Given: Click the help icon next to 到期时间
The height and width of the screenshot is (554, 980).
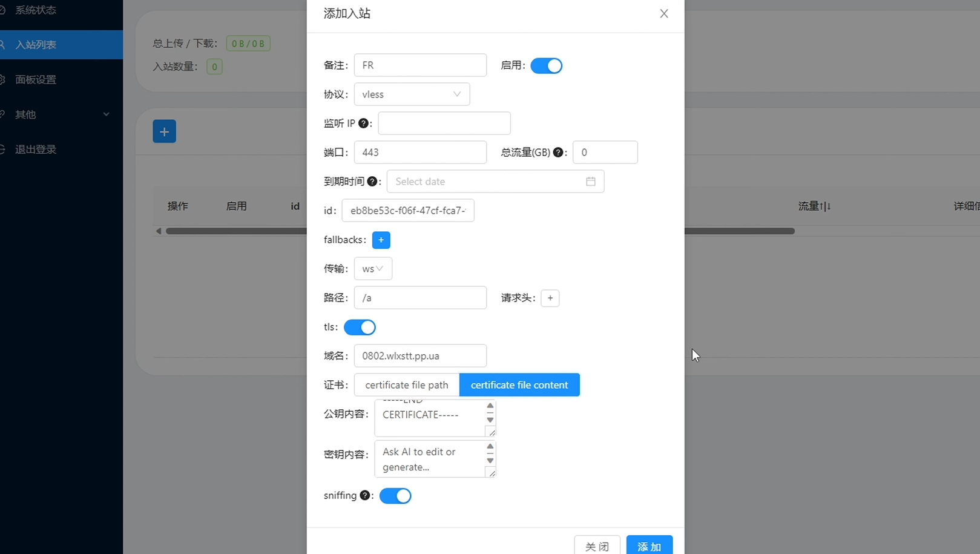Looking at the screenshot, I should (372, 182).
